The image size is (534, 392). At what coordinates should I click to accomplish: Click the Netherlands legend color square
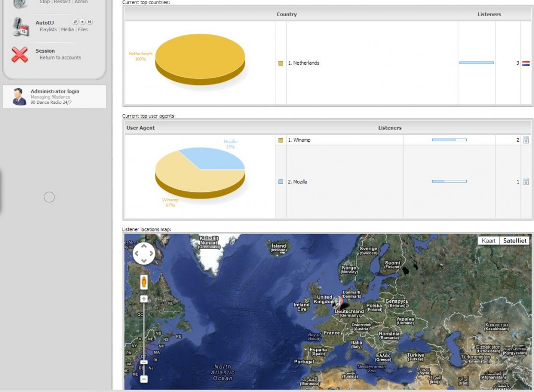[281, 63]
